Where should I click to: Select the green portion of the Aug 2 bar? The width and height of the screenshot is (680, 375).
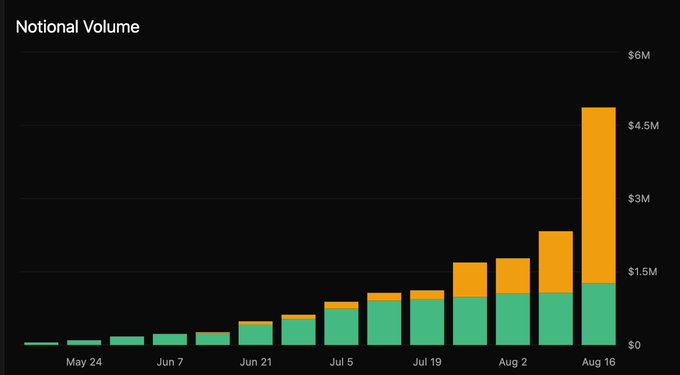[x=513, y=320]
